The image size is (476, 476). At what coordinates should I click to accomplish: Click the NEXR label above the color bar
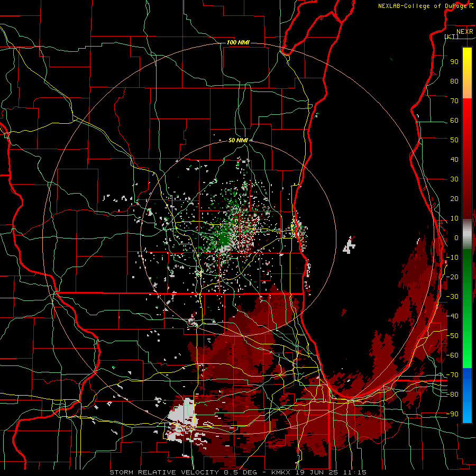point(464,32)
